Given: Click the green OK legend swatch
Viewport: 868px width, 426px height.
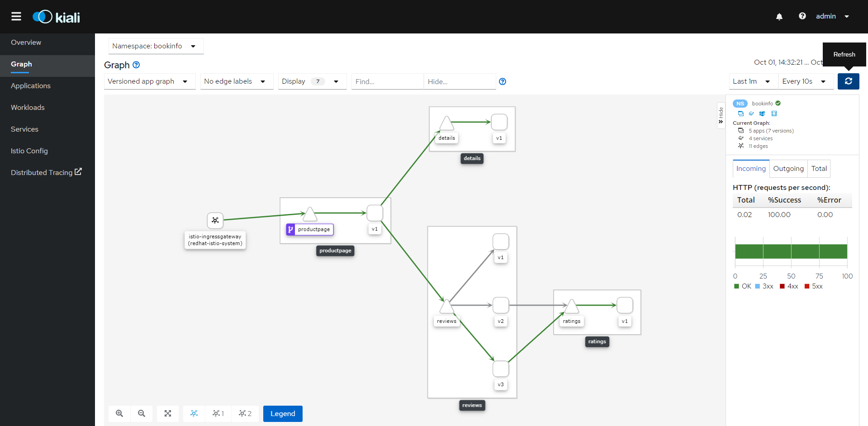Looking at the screenshot, I should tap(736, 286).
